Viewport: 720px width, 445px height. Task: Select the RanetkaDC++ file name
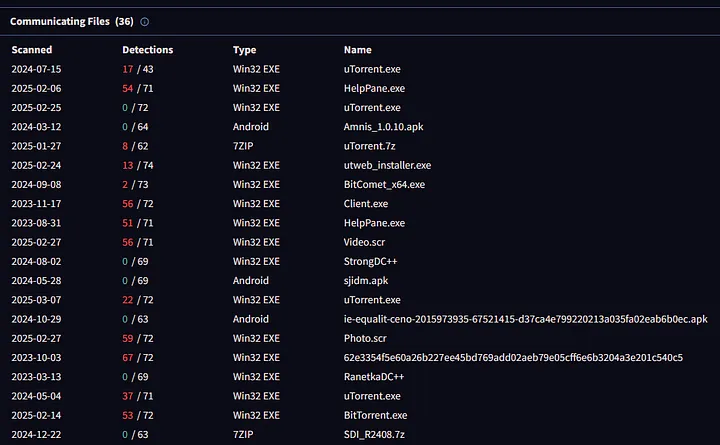[x=374, y=377]
